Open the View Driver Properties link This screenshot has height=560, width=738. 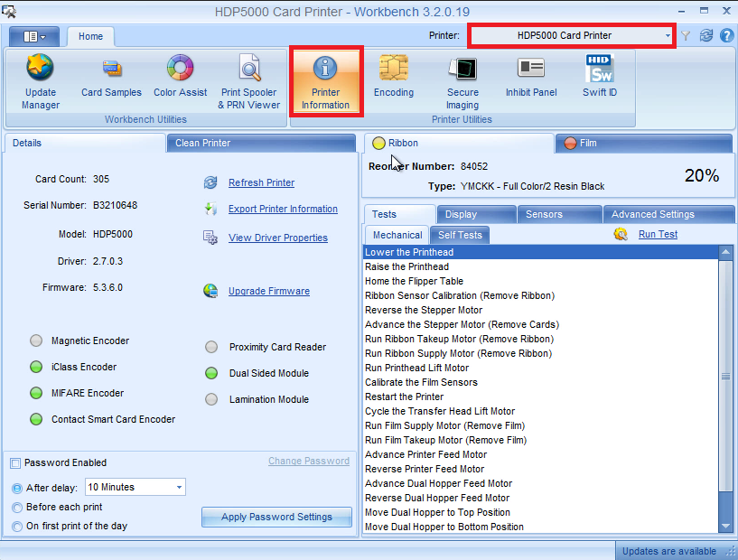point(278,238)
